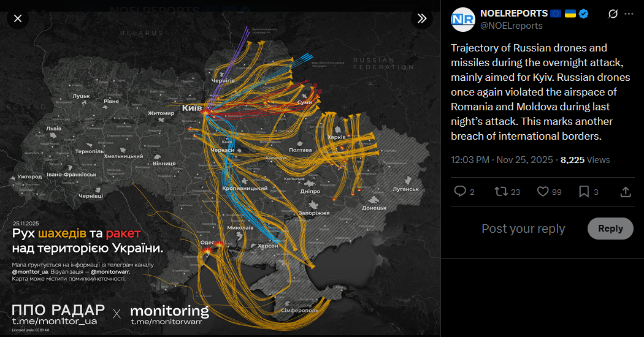Click the Чернігів label on the map
Screen dimensions: 644x337
[x=223, y=80]
